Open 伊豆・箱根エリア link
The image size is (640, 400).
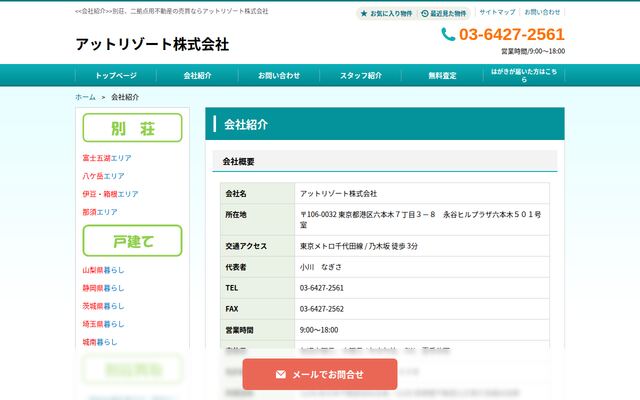pos(110,194)
